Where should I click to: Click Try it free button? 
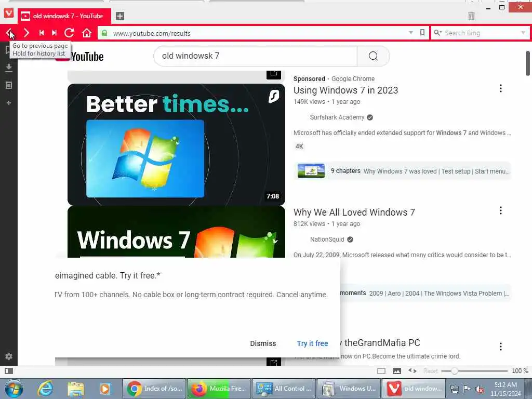click(312, 343)
